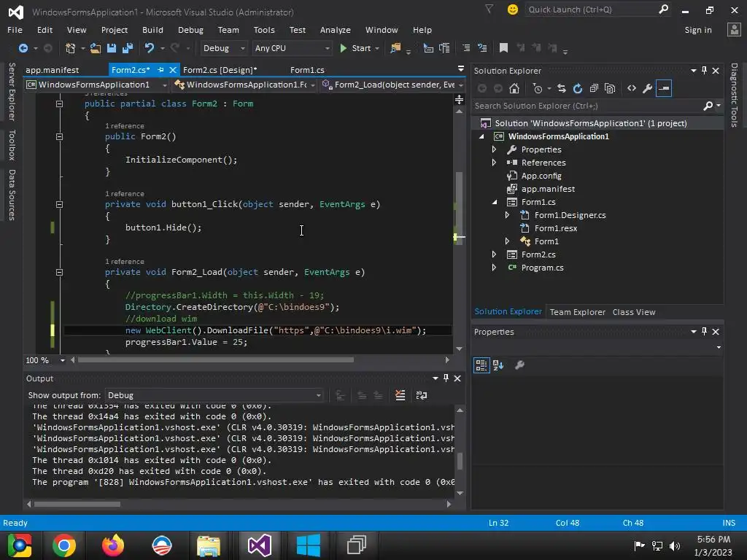Pin the Solution Explorer panel
The image size is (747, 560).
tap(704, 71)
